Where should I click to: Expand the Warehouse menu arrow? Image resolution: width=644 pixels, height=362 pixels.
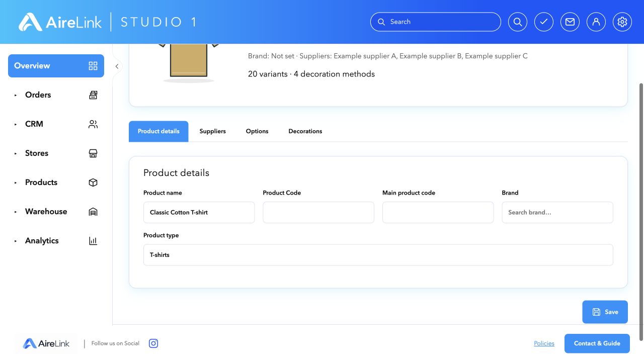coord(16,212)
